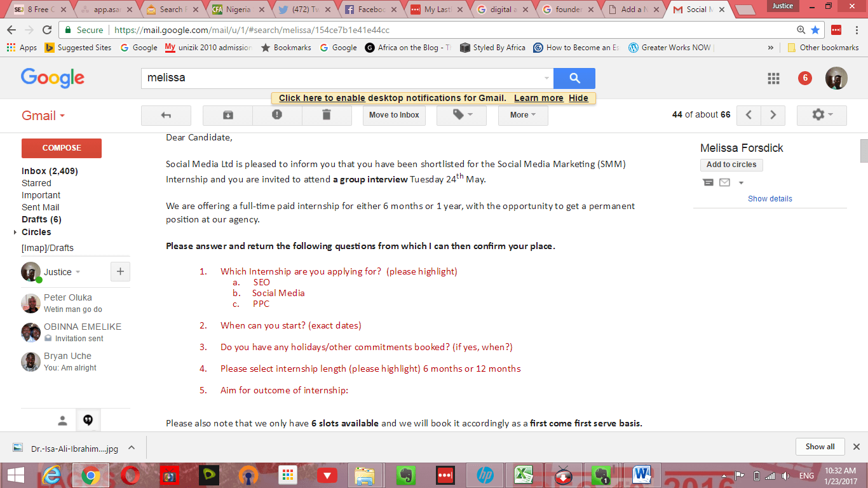Switch to the My LastPass tab
Viewport: 868px width, 488px height.
[x=433, y=10]
